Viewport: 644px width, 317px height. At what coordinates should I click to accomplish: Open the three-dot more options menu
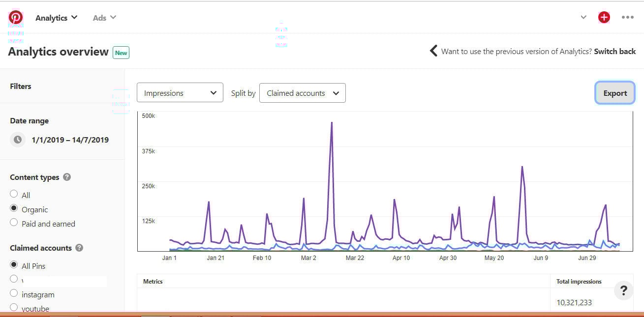627,18
